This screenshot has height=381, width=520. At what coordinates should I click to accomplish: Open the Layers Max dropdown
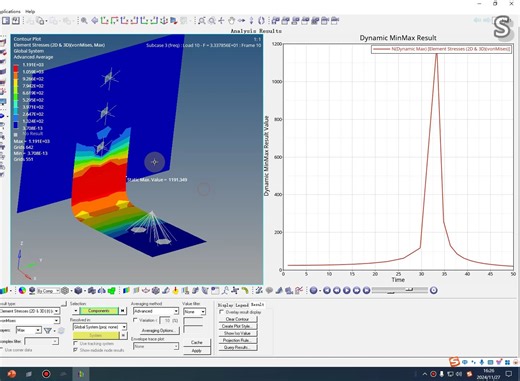click(28, 330)
